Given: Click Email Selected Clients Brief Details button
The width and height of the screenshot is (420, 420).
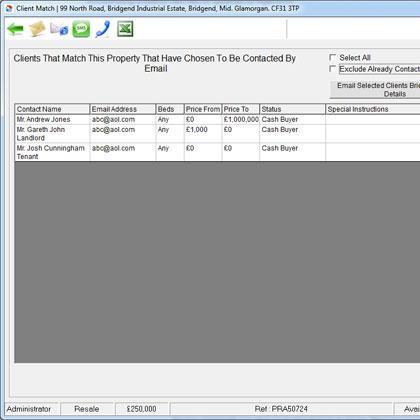Looking at the screenshot, I should (375, 90).
